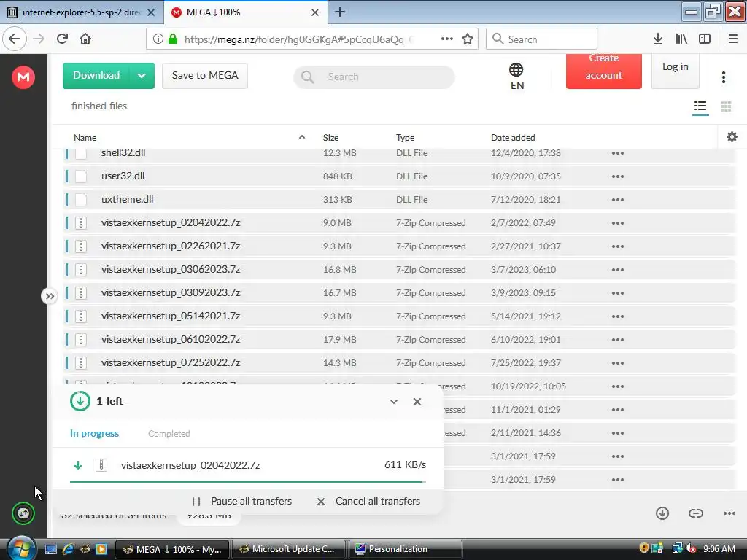Show site information icon in address bar
Viewport: 747px width, 560px height.
click(158, 39)
